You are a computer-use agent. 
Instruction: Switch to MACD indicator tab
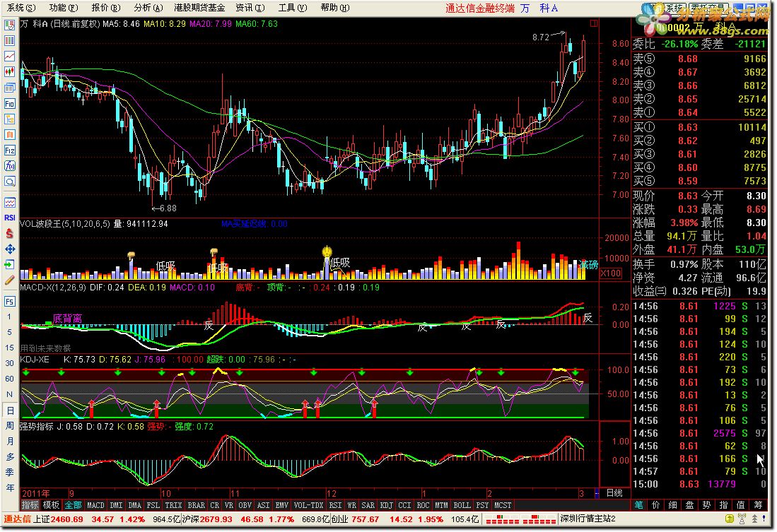pyautogui.click(x=95, y=505)
